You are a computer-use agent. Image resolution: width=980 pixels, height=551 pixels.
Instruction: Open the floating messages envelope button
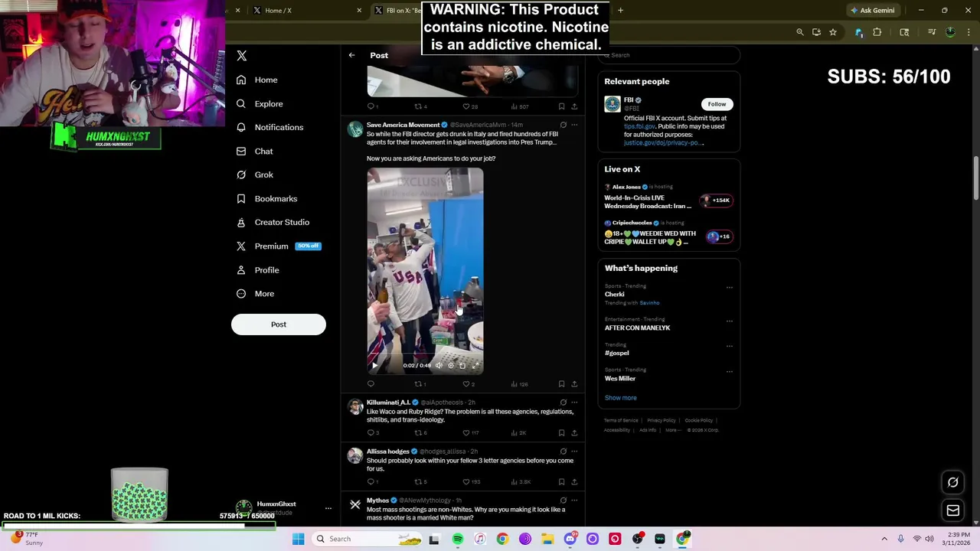pyautogui.click(x=953, y=510)
